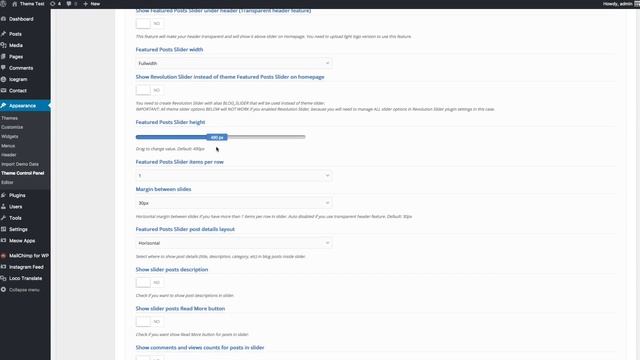Click the MailChimp for WP icon

tap(4, 256)
